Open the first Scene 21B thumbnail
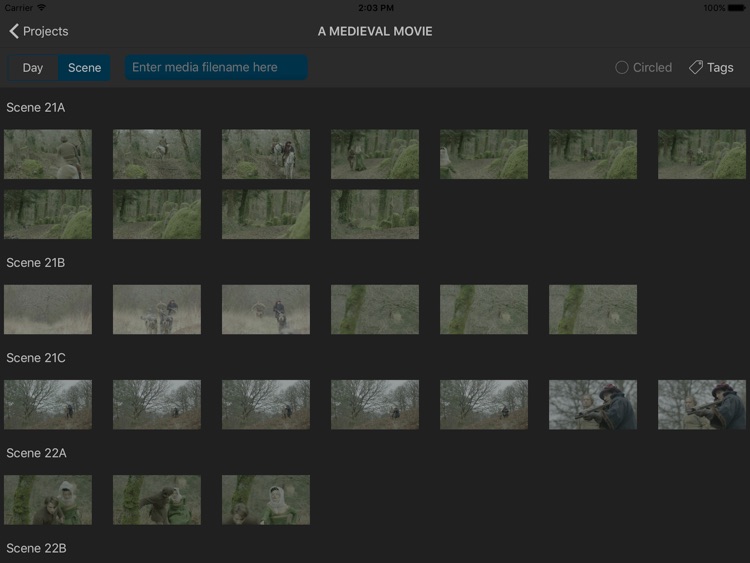This screenshot has width=750, height=563. (48, 309)
